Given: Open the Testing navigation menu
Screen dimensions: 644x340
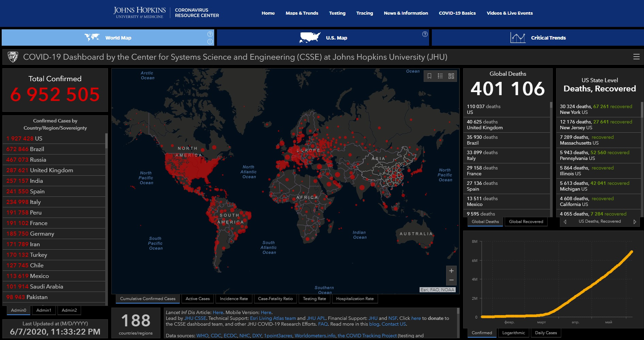Looking at the screenshot, I should point(337,13).
